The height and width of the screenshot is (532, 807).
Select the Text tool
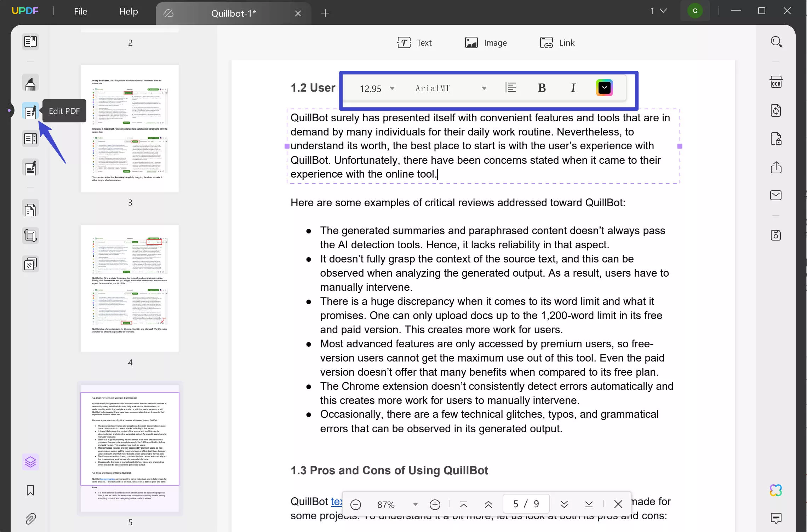click(x=415, y=42)
